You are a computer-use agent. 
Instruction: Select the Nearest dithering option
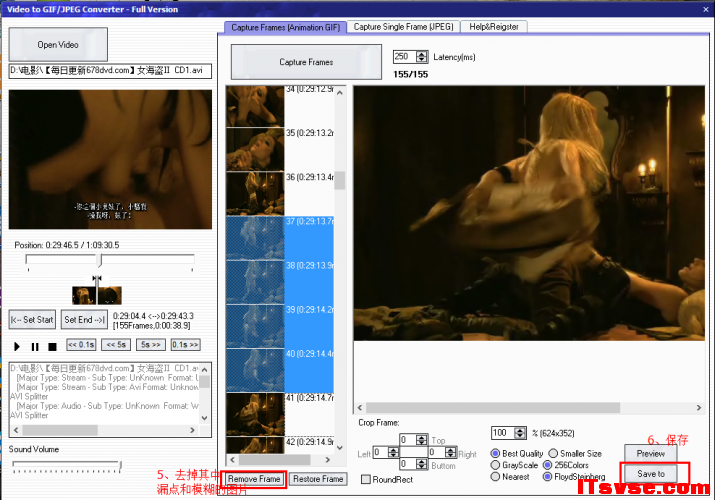pyautogui.click(x=495, y=477)
